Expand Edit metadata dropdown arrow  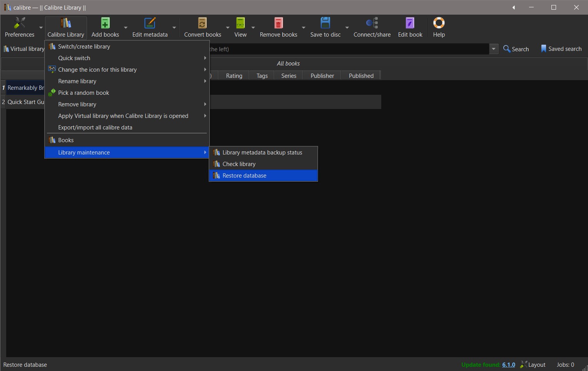(x=174, y=27)
